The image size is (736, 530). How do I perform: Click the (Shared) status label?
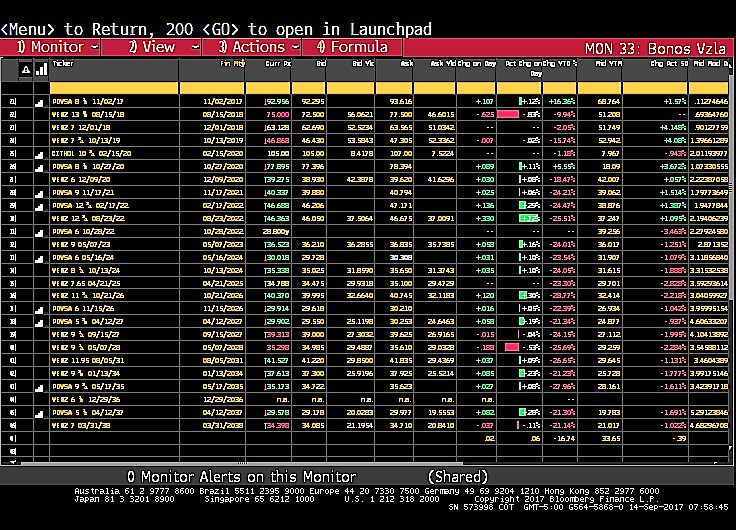[x=458, y=477]
